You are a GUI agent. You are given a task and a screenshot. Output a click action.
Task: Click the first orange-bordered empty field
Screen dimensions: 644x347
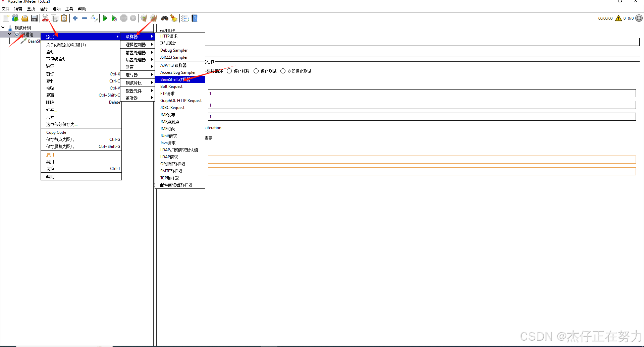pyautogui.click(x=422, y=160)
